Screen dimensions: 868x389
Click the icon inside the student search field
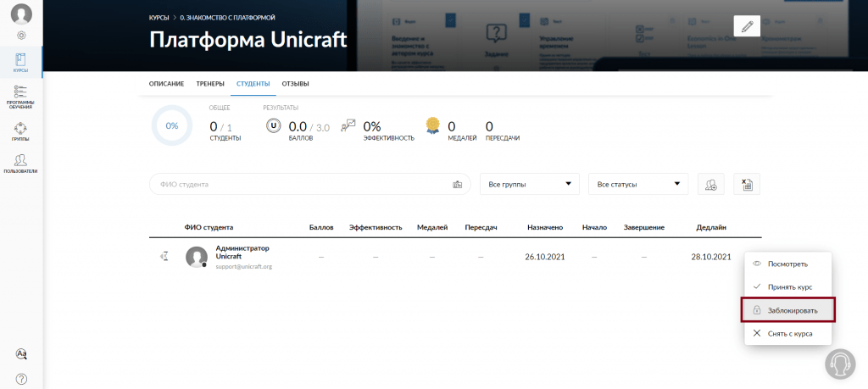tap(457, 184)
